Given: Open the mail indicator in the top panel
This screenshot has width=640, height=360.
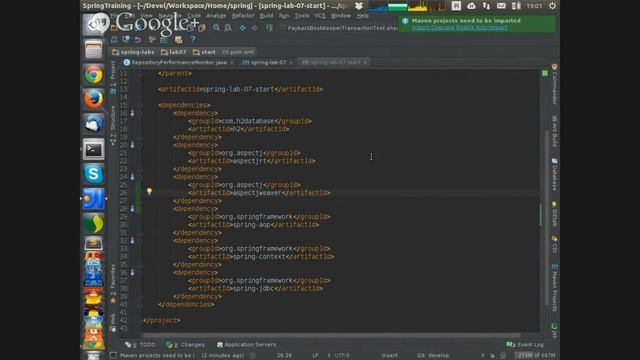Looking at the screenshot, I should [501, 6].
